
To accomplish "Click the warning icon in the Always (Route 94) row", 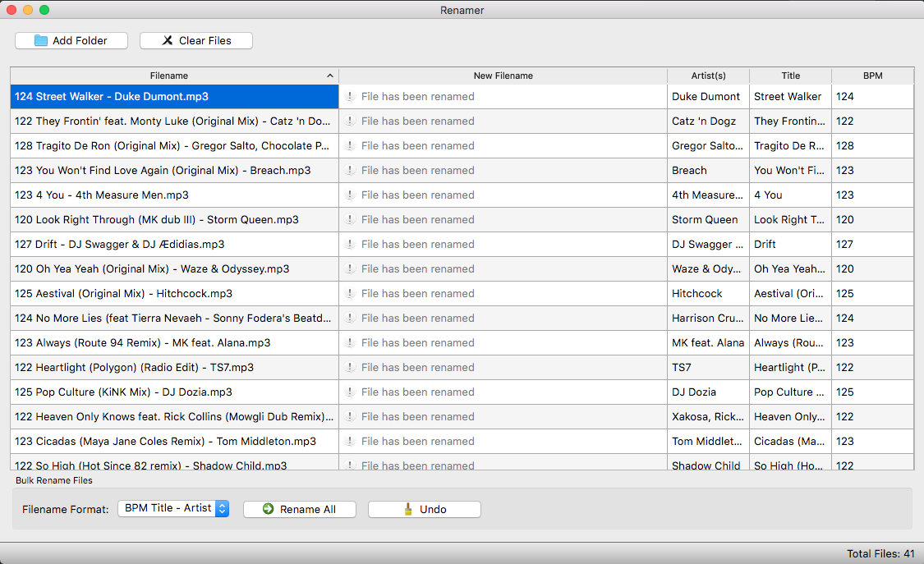I will (350, 342).
